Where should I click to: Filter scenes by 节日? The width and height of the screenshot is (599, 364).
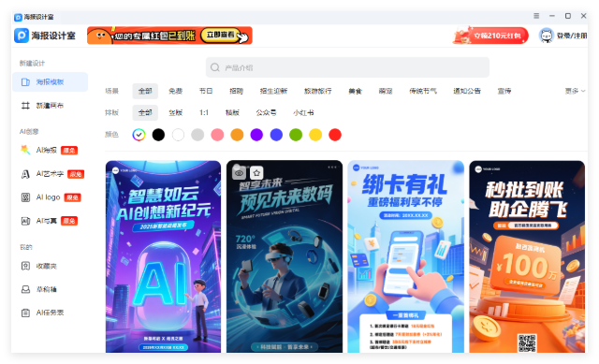click(x=206, y=91)
